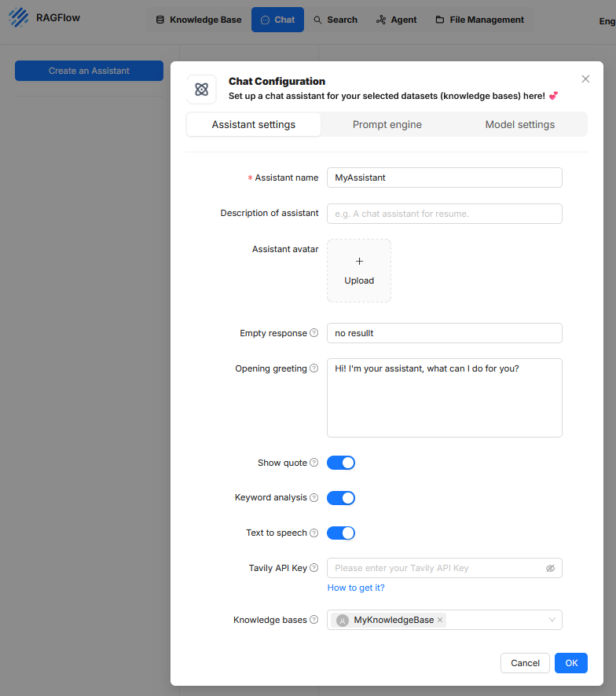
Task: Focus the Description of assistant field
Action: [444, 214]
